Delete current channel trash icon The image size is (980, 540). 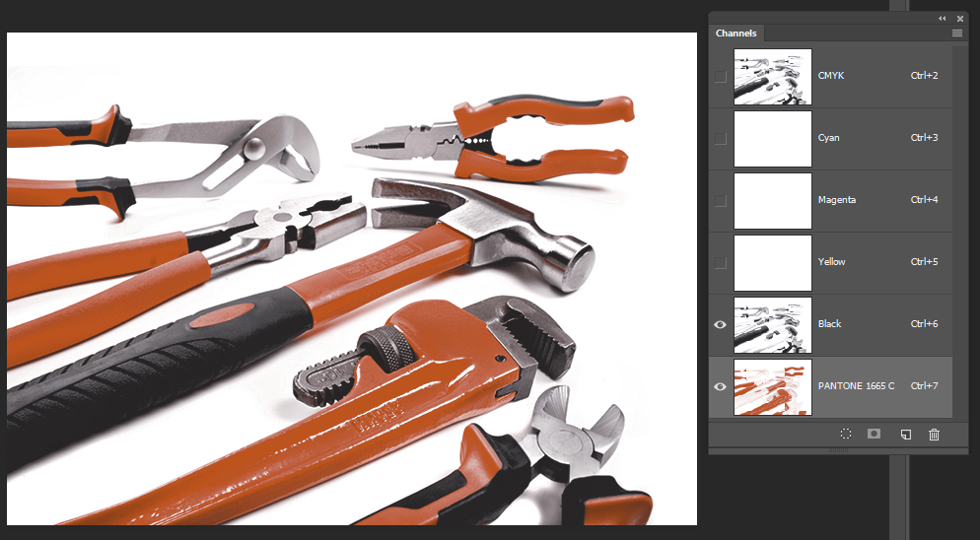[x=934, y=435]
